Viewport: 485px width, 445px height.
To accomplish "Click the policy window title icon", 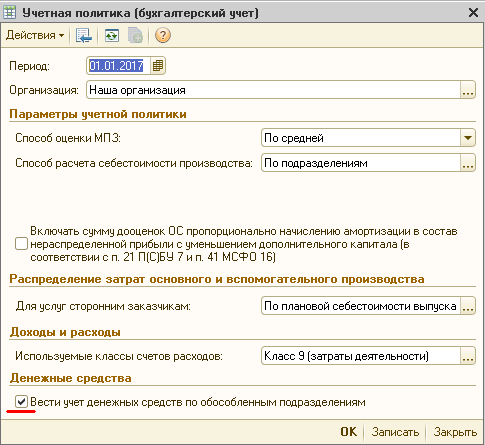I will 9,13.
